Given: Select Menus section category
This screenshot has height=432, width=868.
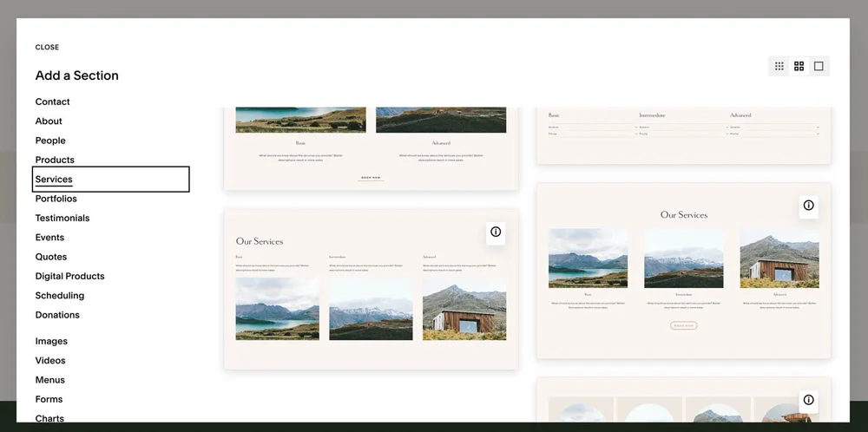Looking at the screenshot, I should pos(49,380).
